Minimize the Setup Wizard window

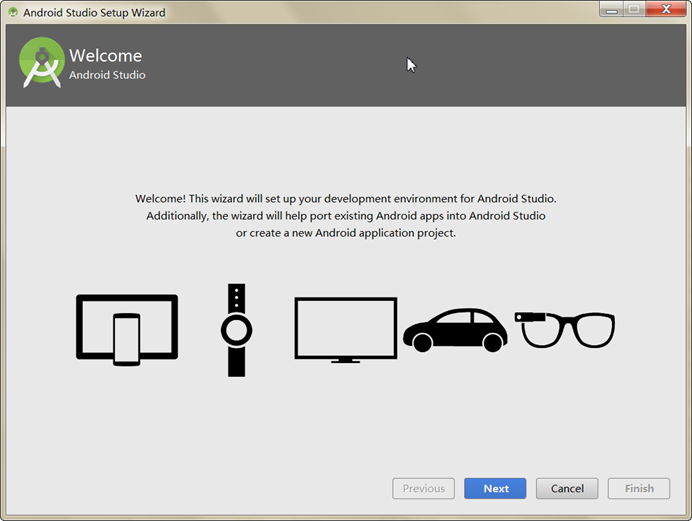pos(611,10)
